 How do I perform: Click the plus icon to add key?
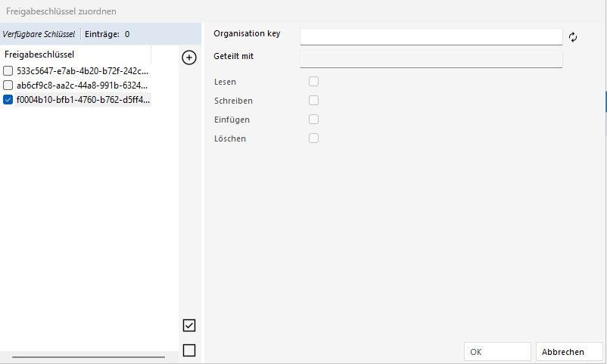click(x=190, y=58)
